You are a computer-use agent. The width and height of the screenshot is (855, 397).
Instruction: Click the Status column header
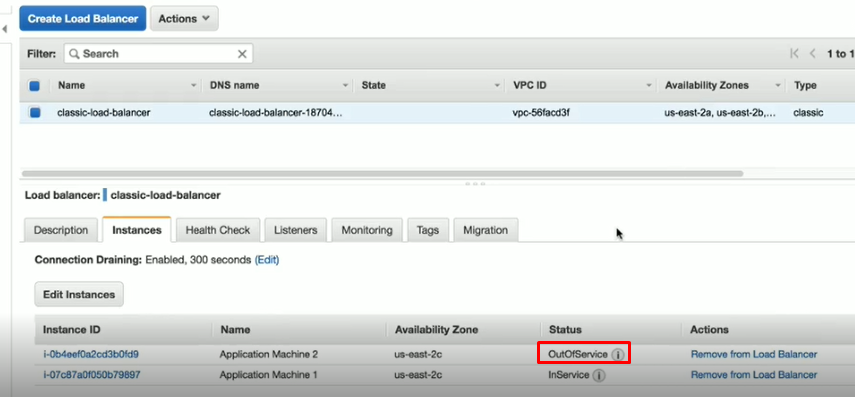565,330
